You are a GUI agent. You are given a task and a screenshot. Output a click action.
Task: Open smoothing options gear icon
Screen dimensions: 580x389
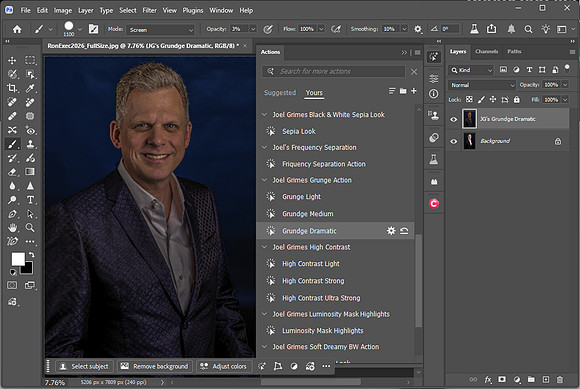pyautogui.click(x=418, y=29)
